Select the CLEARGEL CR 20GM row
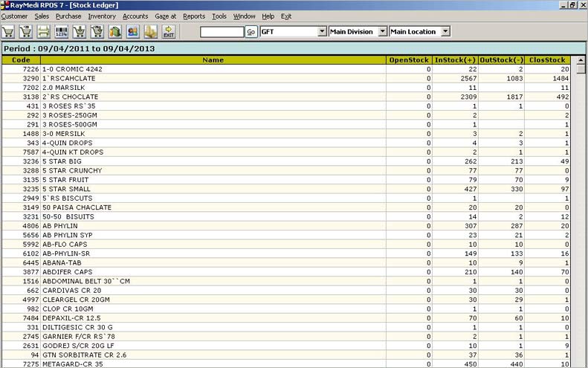Screen dimensions: 588x368 click(286, 300)
